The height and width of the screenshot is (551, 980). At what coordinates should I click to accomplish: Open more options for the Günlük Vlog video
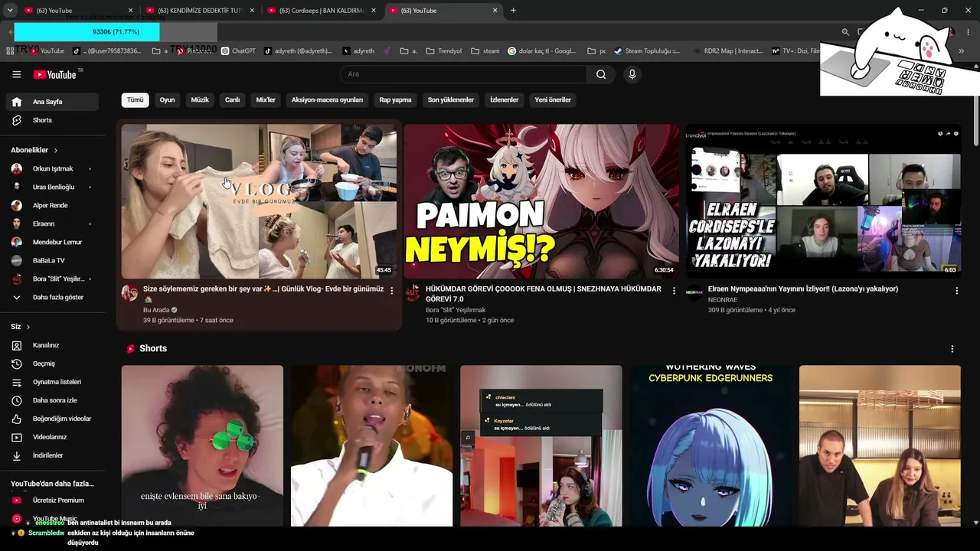tap(392, 291)
